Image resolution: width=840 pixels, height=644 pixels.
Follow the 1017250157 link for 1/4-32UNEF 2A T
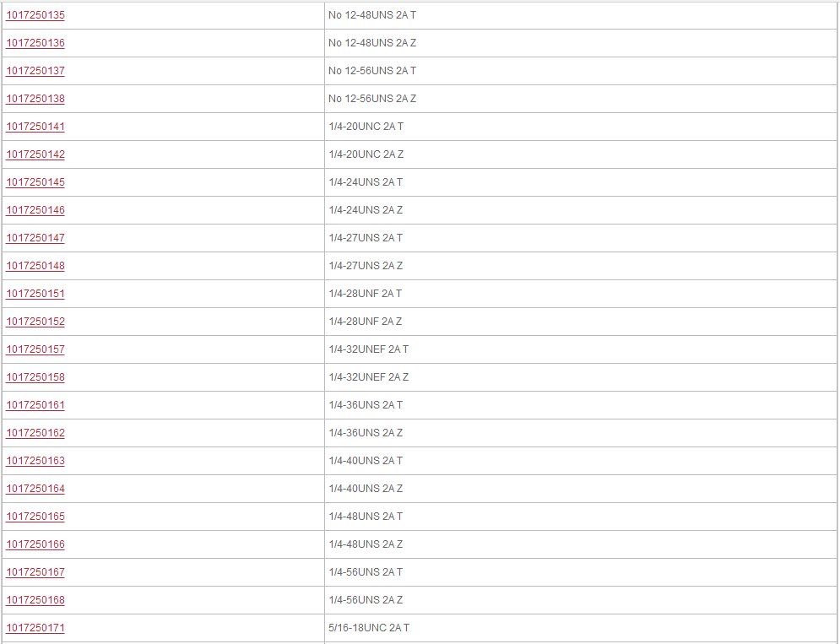coord(35,349)
